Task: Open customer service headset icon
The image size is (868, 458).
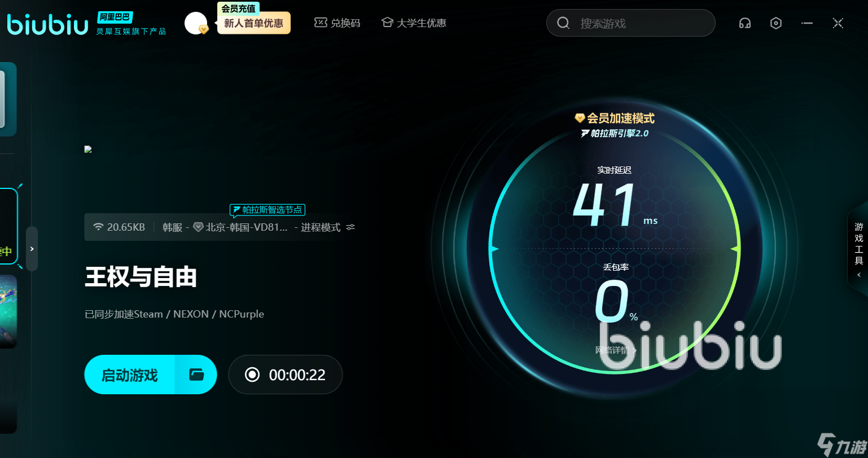Action: tap(745, 23)
